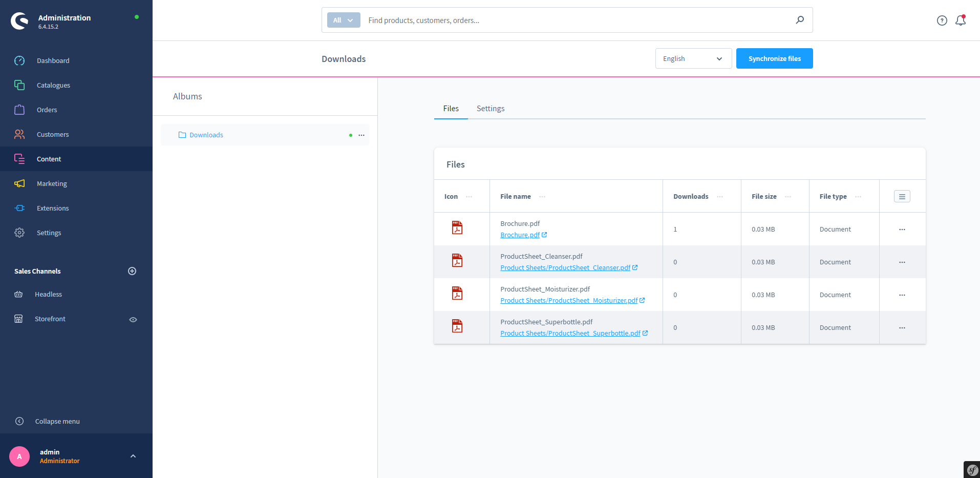Open row actions for Brochure.pdf
Viewport: 980px width, 478px height.
902,230
